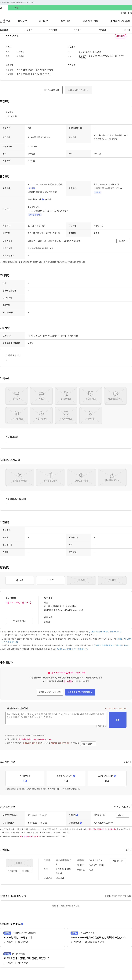
Task: Select the 식사제공 welfare icon
Action: (90, 415)
